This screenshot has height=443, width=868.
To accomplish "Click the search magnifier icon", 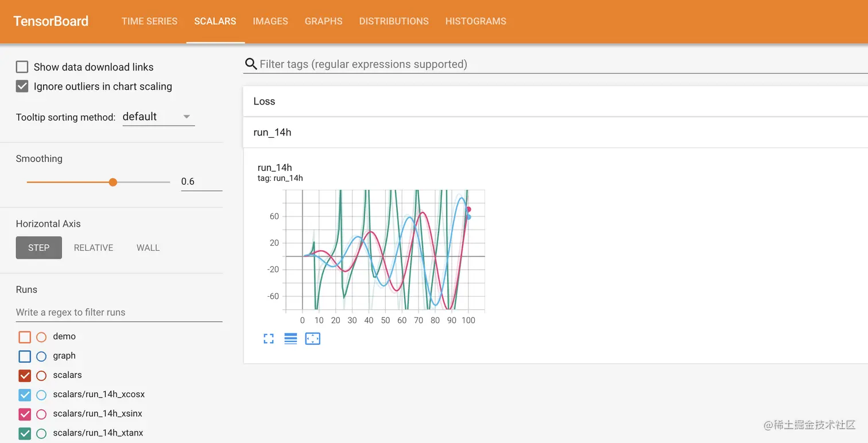I will tap(251, 64).
